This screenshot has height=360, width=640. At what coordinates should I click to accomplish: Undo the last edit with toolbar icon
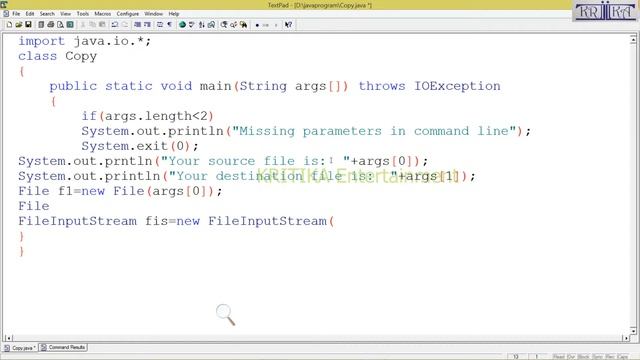115,25
